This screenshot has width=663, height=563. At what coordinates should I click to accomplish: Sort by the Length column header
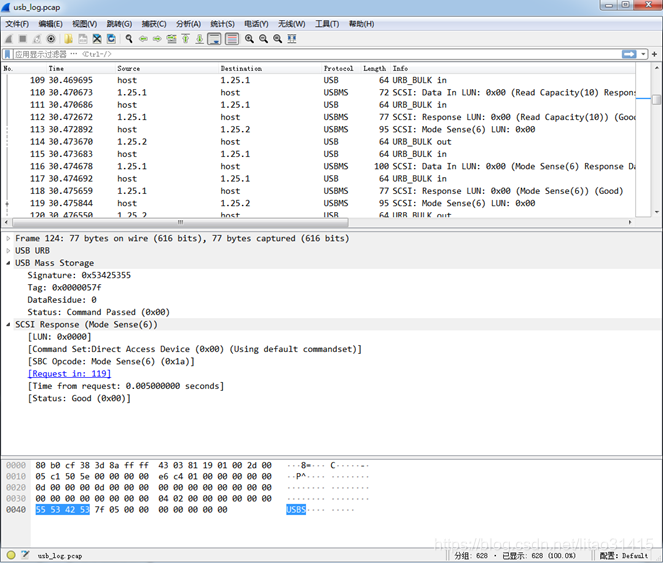[376, 69]
